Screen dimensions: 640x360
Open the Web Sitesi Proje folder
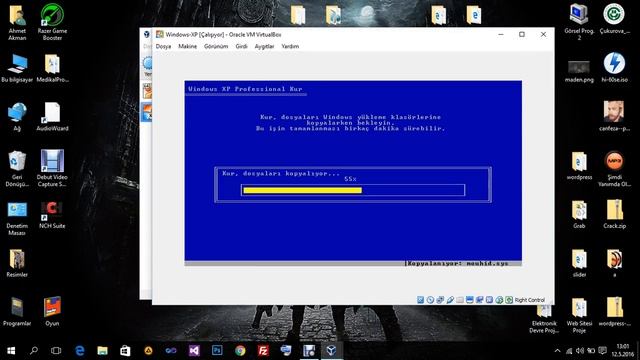pos(579,315)
